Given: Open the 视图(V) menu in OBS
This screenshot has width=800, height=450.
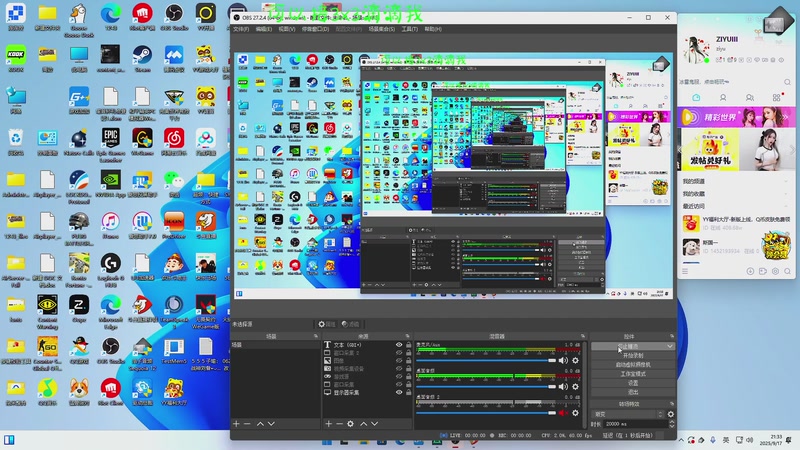Looking at the screenshot, I should 287,29.
